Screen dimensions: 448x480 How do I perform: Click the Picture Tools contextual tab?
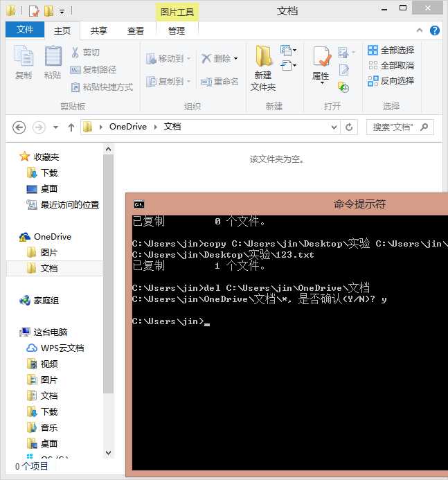[177, 12]
